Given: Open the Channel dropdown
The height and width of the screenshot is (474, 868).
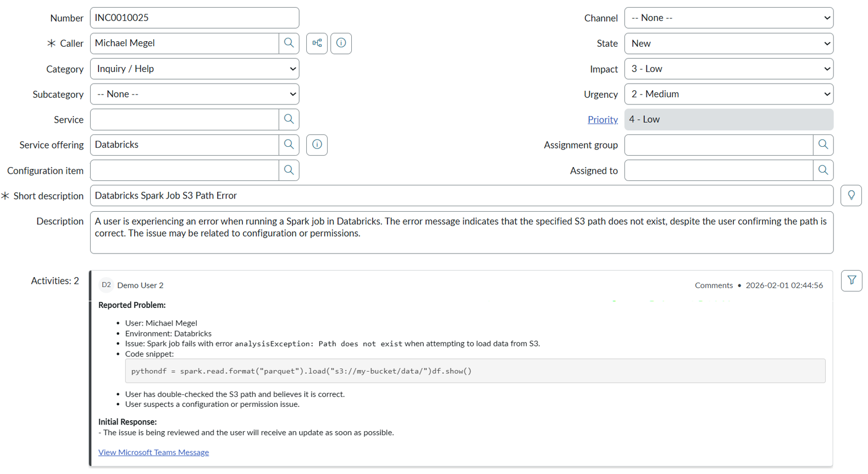Looking at the screenshot, I should (729, 18).
